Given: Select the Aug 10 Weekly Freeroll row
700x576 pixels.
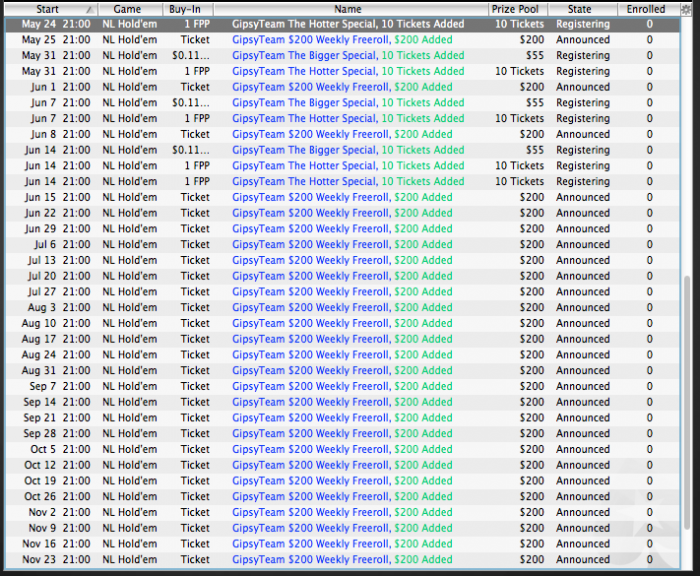Looking at the screenshot, I should click(x=342, y=323).
